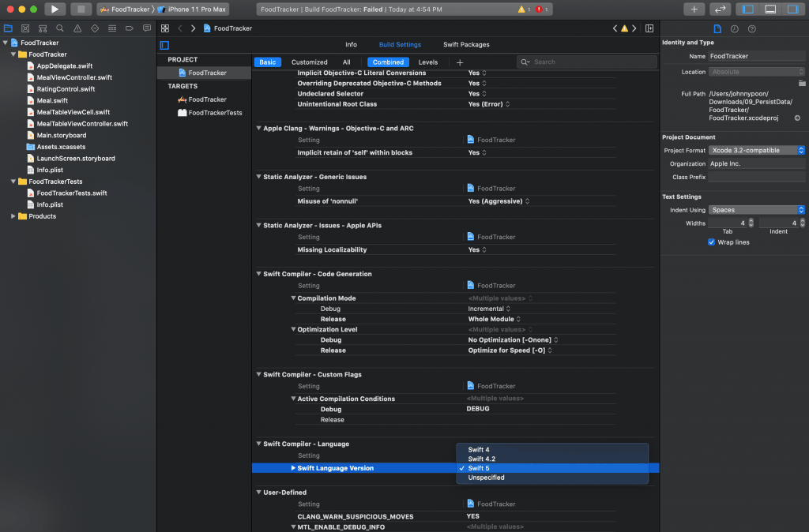Collapse the Compilation Mode setting

coord(293,298)
